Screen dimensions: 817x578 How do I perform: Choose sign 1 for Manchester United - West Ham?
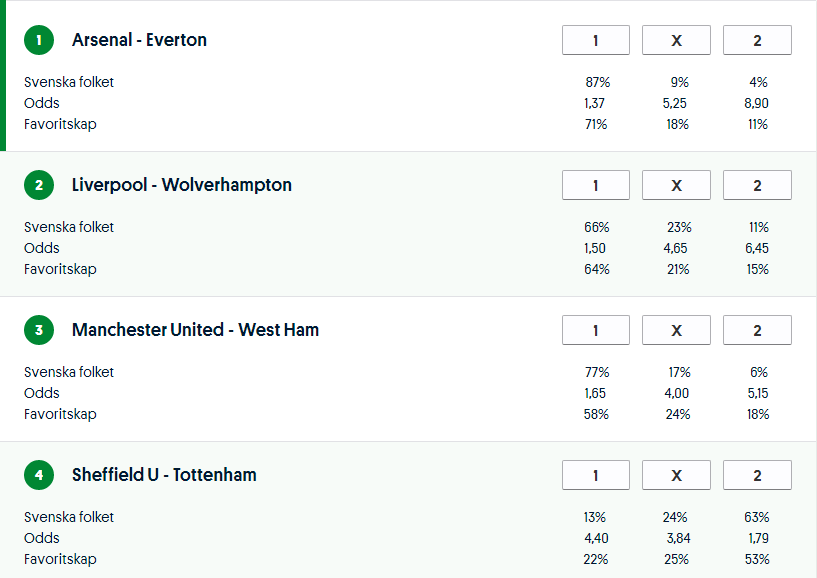596,330
